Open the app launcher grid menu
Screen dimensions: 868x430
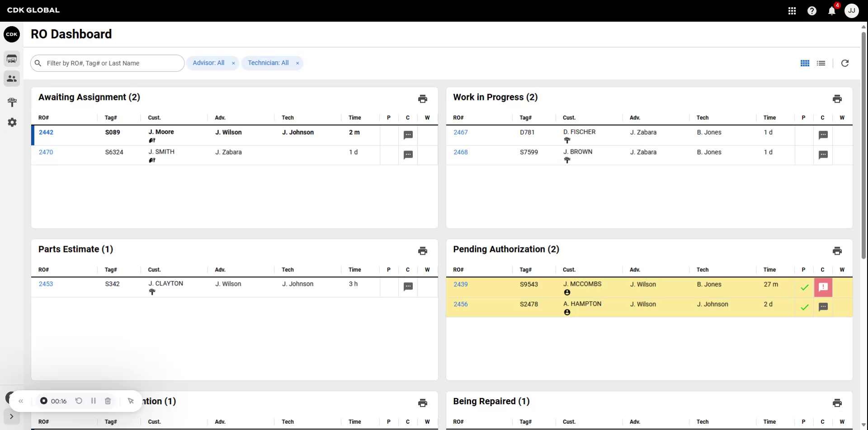point(792,10)
